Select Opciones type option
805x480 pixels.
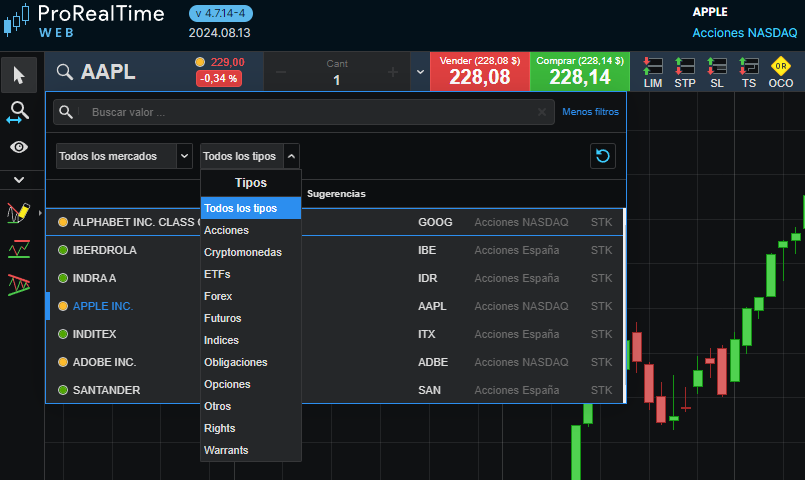[x=251, y=385]
